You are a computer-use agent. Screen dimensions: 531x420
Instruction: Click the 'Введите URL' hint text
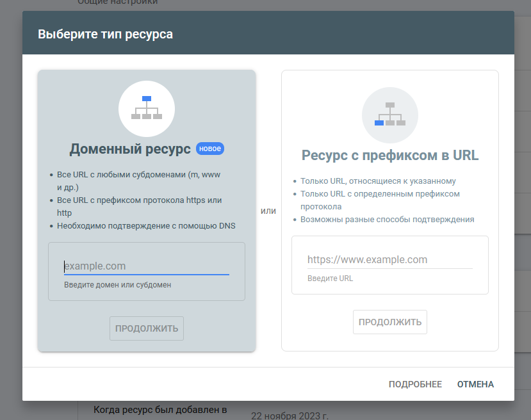click(x=330, y=279)
